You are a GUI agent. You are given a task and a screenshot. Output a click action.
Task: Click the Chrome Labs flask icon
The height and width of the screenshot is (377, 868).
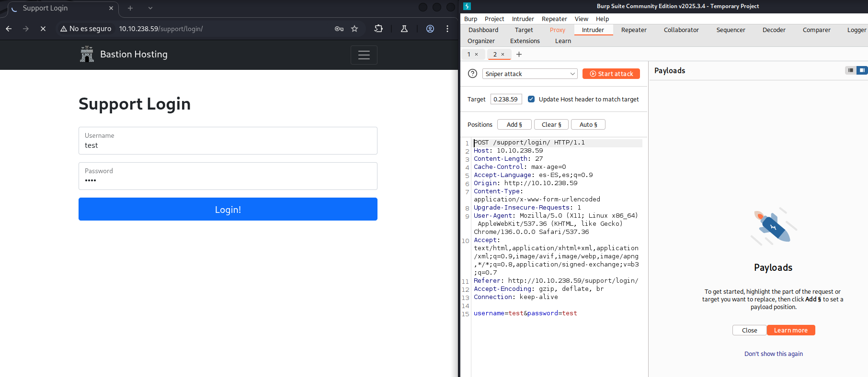(404, 29)
